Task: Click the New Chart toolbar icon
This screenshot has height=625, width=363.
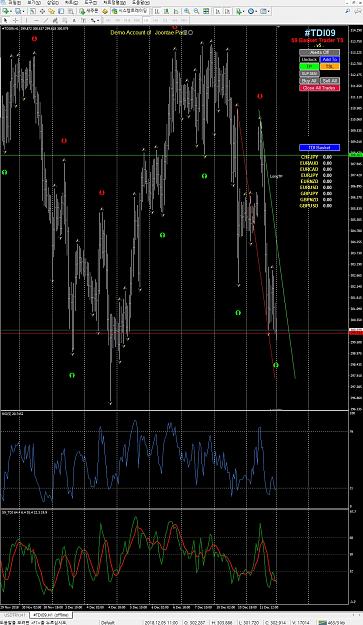Action: coord(6,11)
